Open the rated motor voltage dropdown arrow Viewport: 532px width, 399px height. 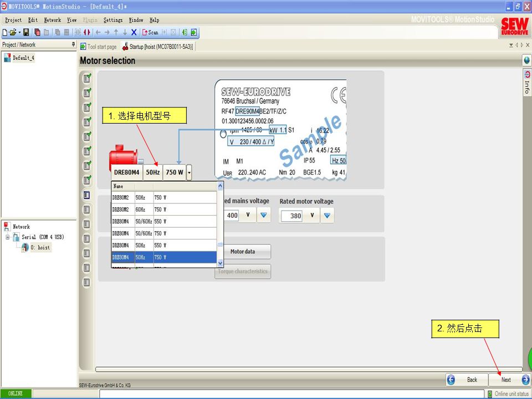(328, 216)
